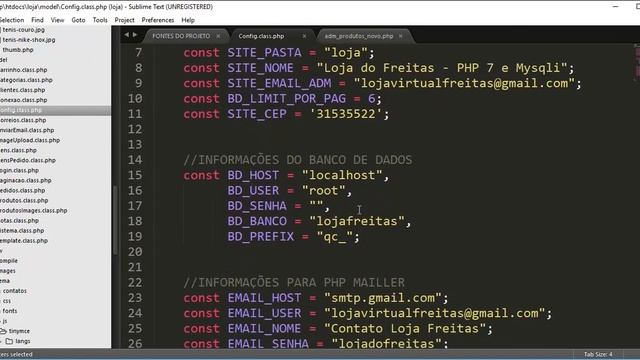Place cursor on EMAIL_NOME constant
Viewport: 640px width, 360px height.
[x=264, y=329]
